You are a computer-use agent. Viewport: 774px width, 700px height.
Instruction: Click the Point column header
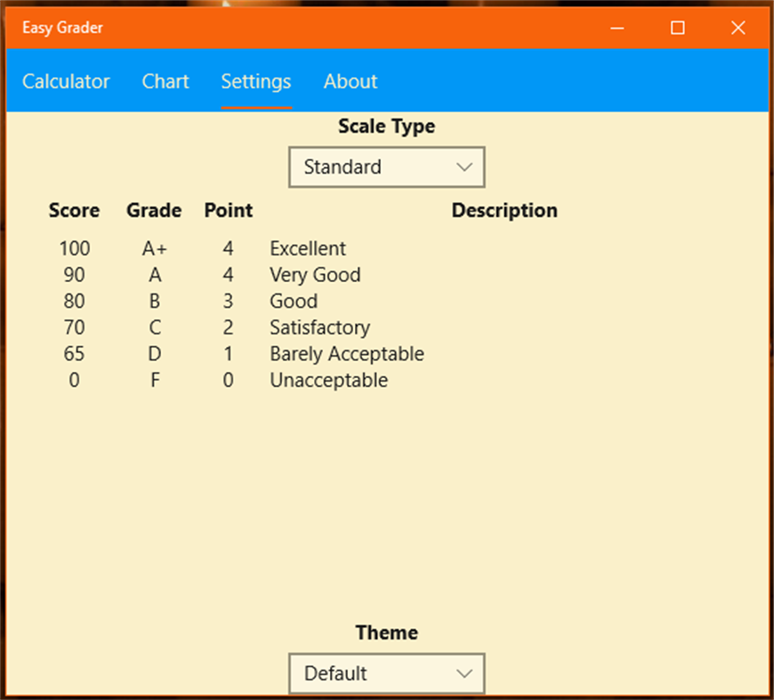pyautogui.click(x=228, y=210)
